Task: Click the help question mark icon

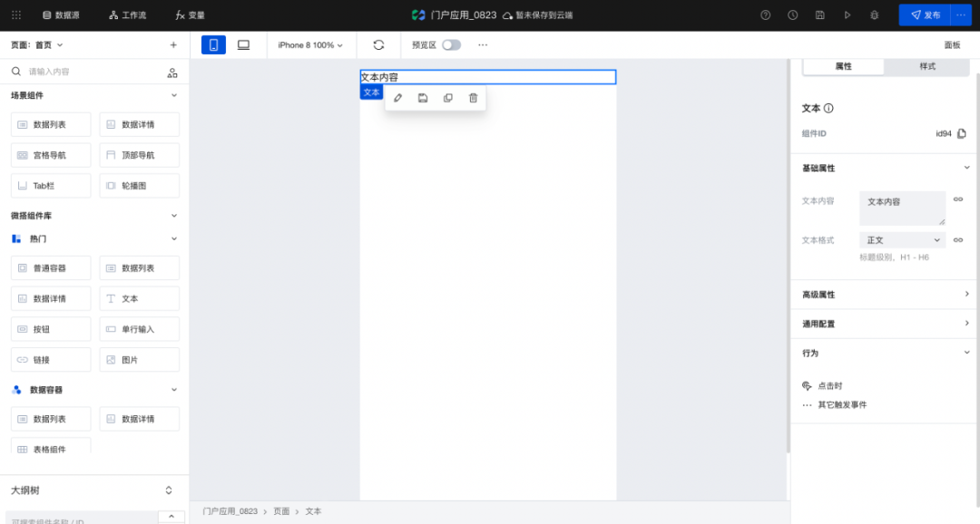Action: click(765, 15)
